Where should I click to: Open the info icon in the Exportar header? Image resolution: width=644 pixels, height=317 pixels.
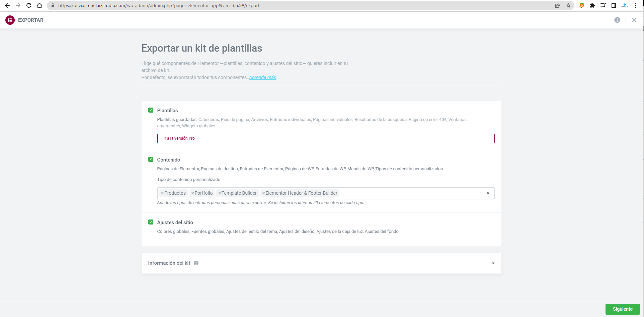617,20
